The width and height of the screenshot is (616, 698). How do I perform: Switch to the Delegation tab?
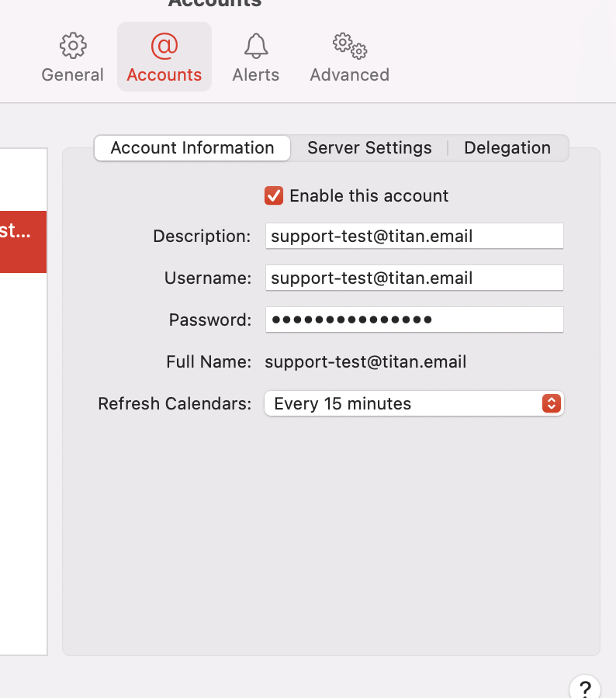coord(507,148)
